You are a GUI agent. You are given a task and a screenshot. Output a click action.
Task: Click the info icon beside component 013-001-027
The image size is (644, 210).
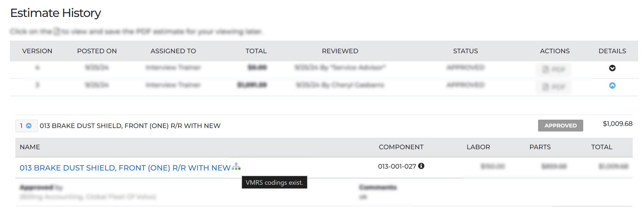click(421, 166)
